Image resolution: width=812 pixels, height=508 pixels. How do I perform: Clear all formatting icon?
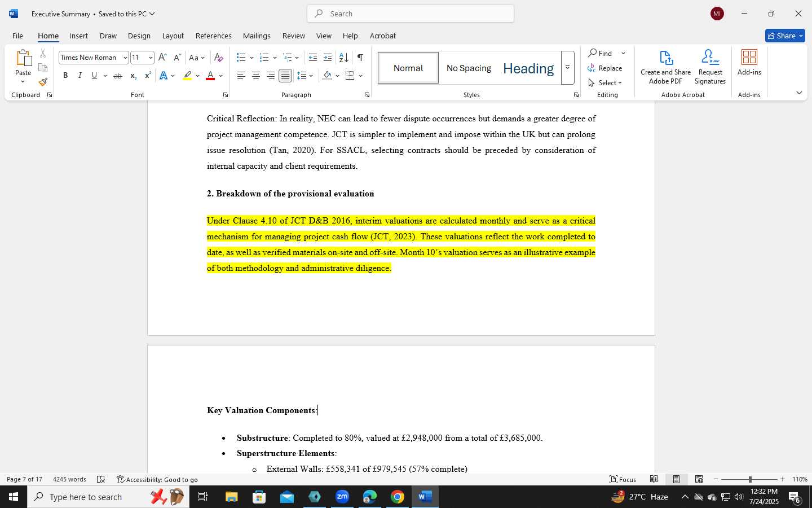219,58
